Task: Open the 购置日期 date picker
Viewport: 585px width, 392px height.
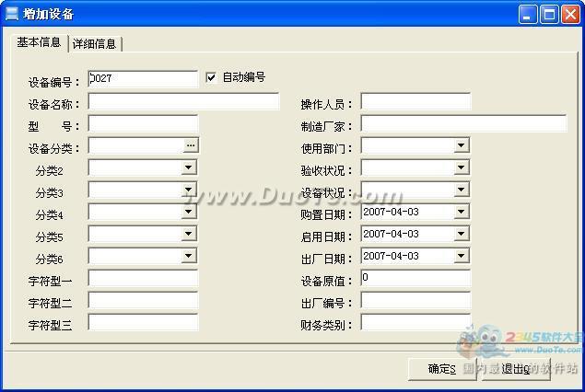Action: click(462, 212)
